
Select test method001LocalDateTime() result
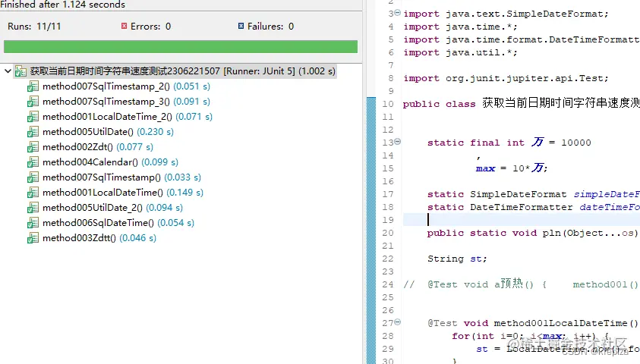click(123, 193)
